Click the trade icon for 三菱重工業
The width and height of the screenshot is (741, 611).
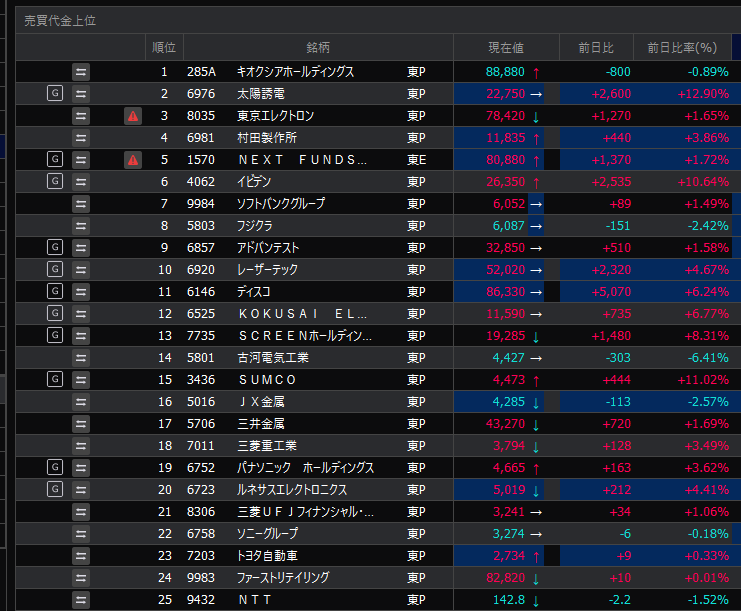pos(81,446)
